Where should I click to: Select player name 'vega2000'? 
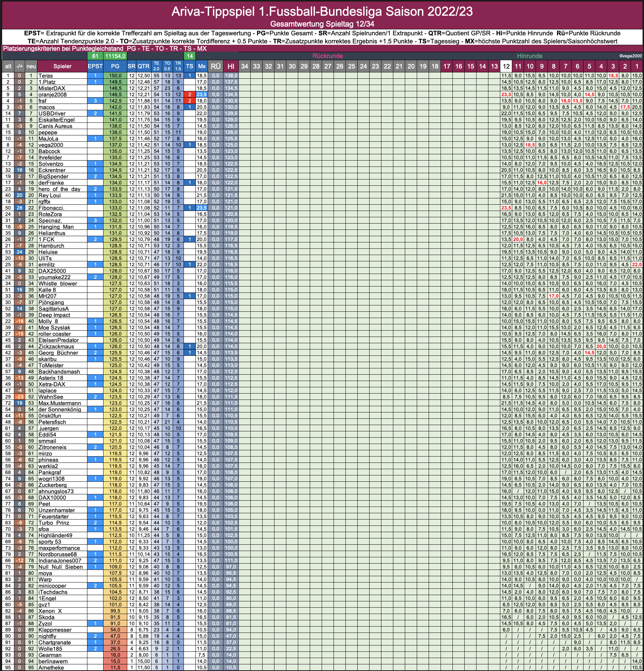click(51, 145)
